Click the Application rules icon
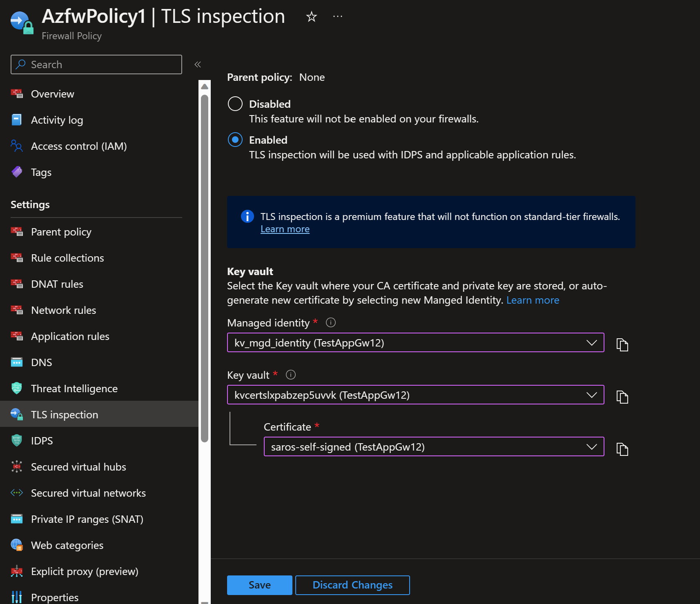The height and width of the screenshot is (604, 700). [x=17, y=336]
